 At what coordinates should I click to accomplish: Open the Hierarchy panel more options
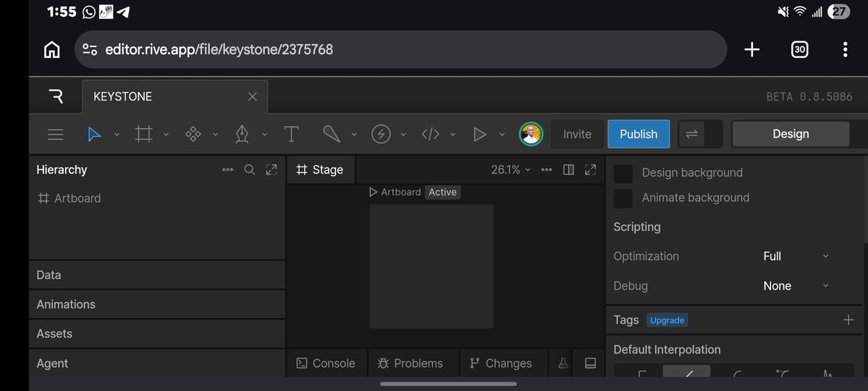pyautogui.click(x=227, y=170)
